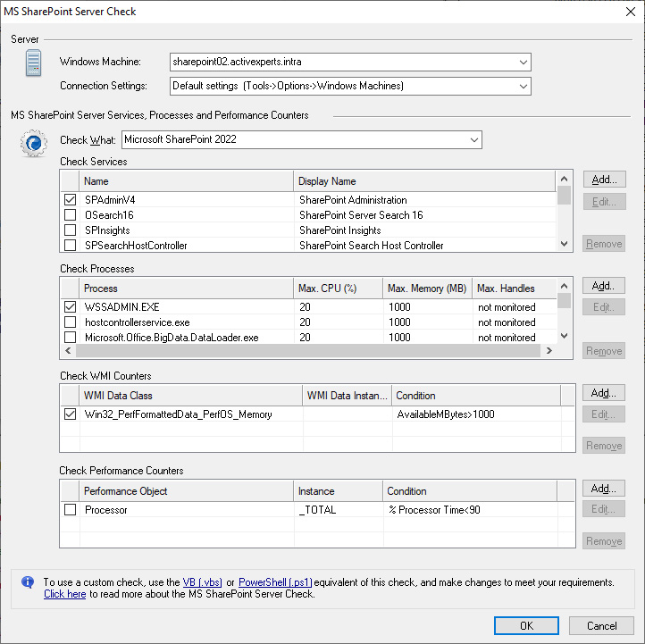The height and width of the screenshot is (644, 645).
Task: Open the VB (.vbs) link
Action: coord(203,582)
